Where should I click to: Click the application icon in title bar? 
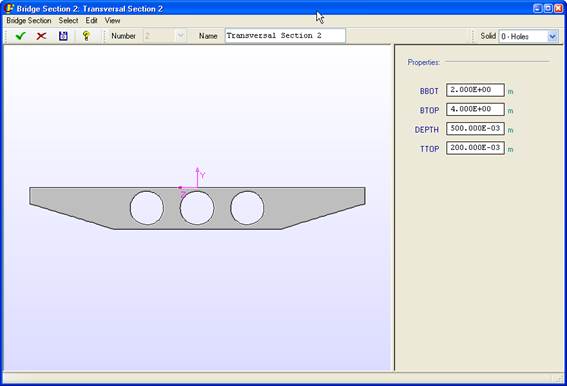9,8
